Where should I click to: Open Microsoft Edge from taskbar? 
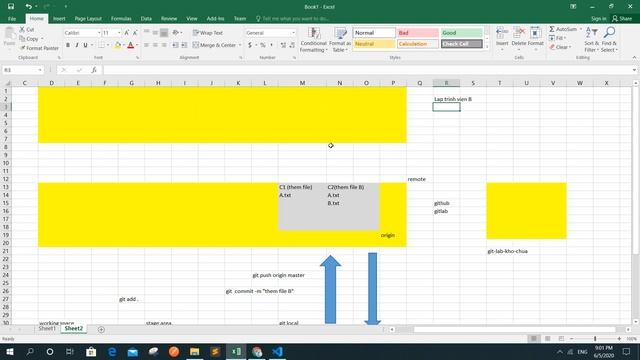[111, 351]
